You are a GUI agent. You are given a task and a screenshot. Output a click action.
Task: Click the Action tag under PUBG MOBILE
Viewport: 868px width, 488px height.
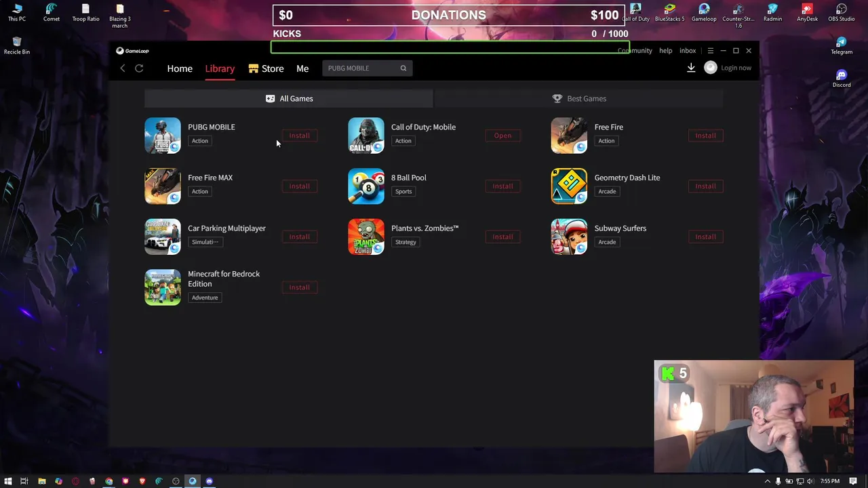[199, 141]
